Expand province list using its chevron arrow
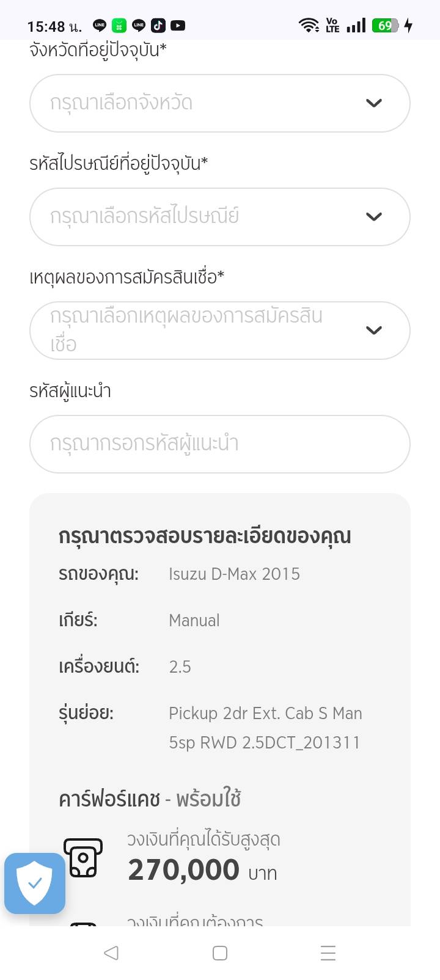 pos(373,103)
